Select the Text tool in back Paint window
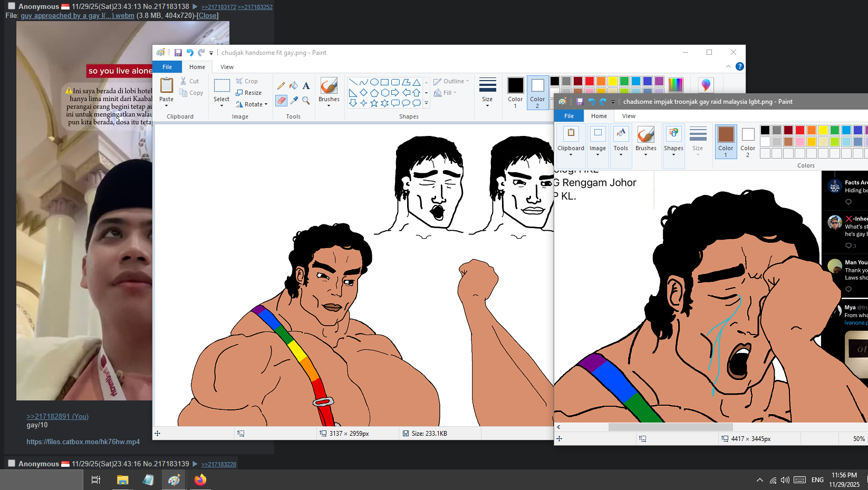 click(306, 86)
